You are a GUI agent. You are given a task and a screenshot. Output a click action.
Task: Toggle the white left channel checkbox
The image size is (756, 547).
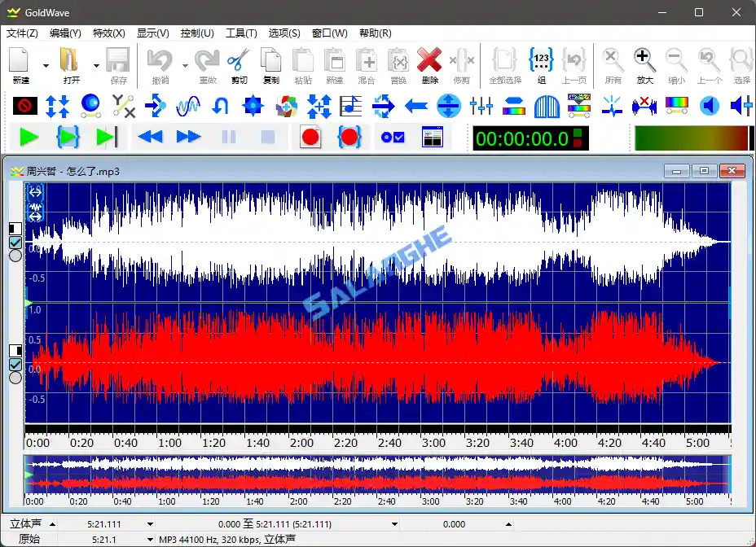click(15, 242)
